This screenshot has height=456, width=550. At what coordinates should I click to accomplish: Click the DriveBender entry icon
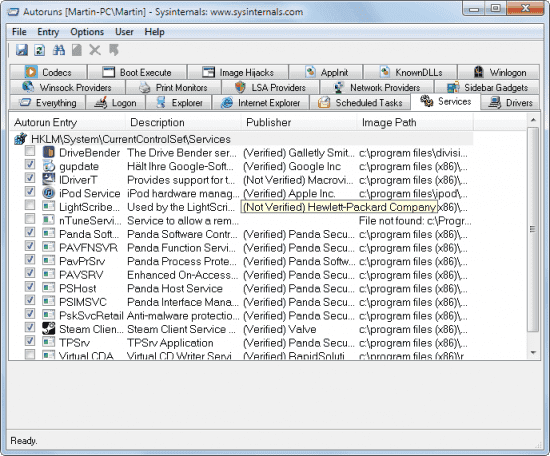point(49,152)
